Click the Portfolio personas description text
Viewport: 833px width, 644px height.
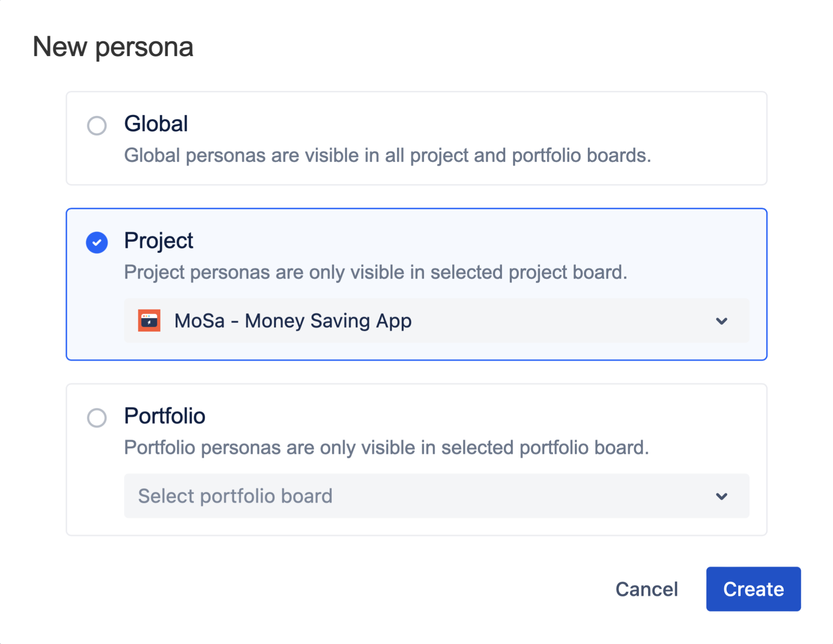pos(386,448)
